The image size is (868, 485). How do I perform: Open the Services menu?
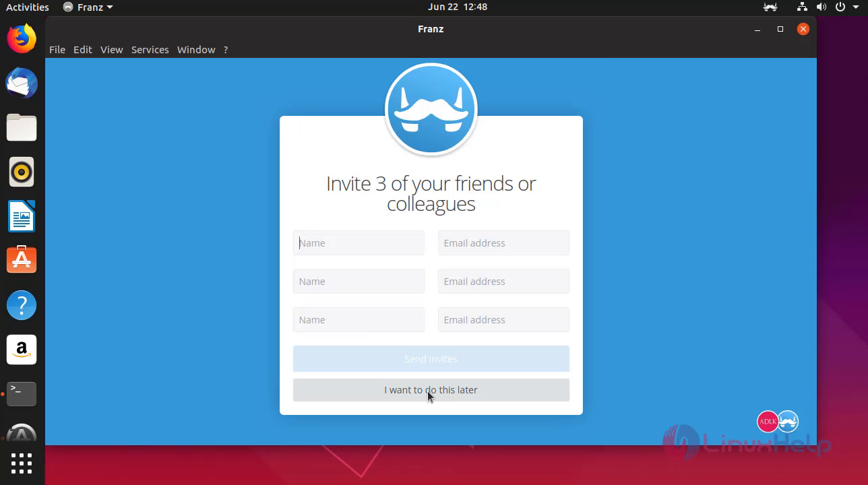(x=150, y=50)
